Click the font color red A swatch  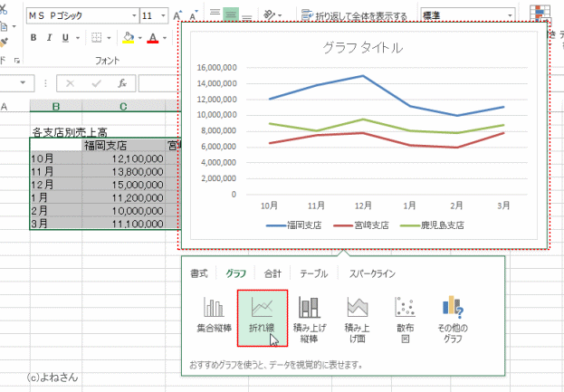[151, 38]
